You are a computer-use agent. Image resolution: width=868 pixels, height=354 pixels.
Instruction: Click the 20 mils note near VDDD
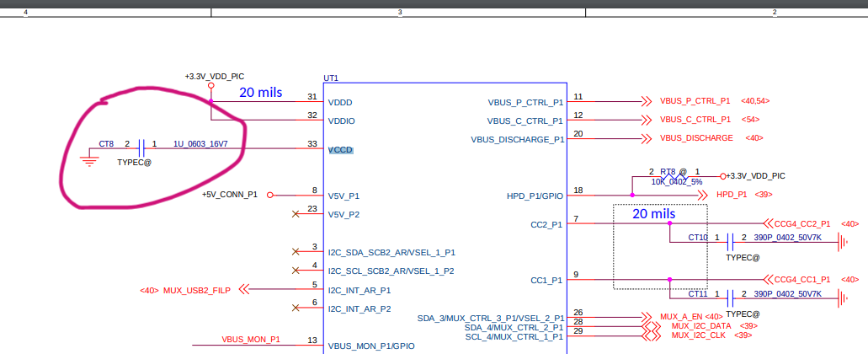click(261, 92)
